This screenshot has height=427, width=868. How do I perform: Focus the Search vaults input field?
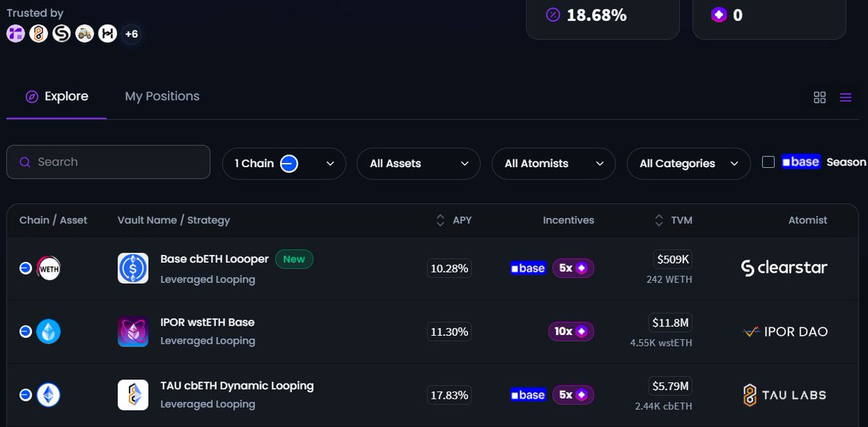point(108,162)
